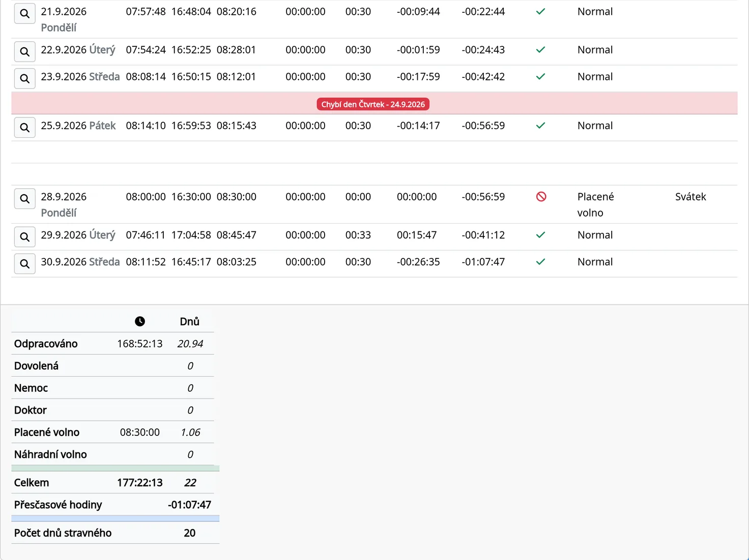Select the Svátek note on 28.9.2026
The width and height of the screenshot is (749, 560).
[x=690, y=197]
